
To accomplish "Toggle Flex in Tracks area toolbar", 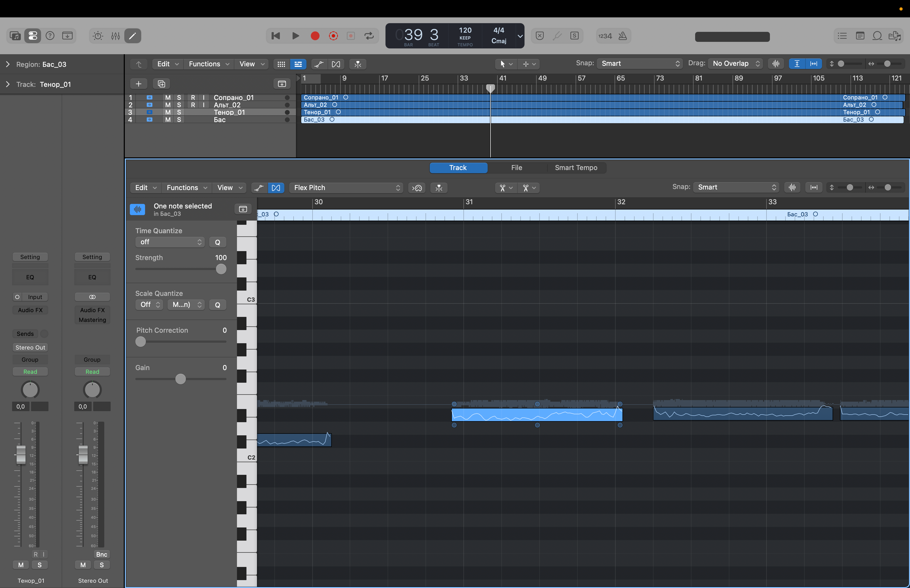I will click(336, 64).
